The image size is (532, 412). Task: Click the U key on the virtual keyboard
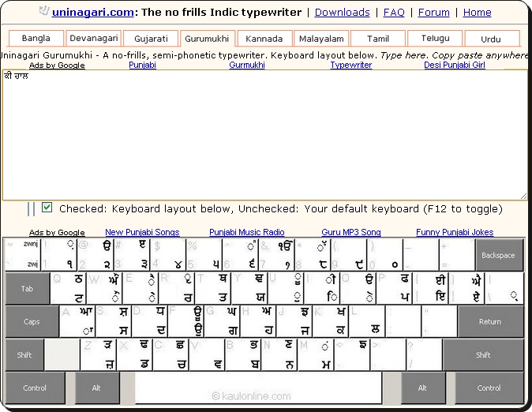point(286,288)
